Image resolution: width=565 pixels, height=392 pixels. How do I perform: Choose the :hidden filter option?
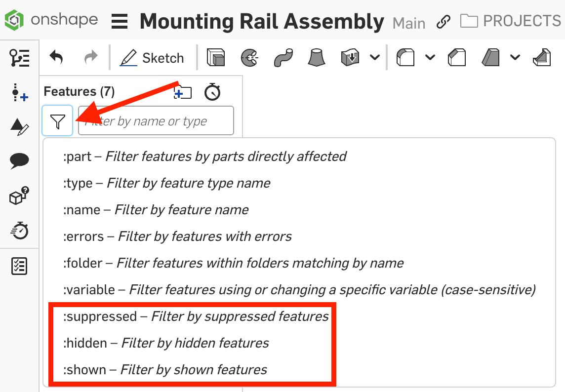click(x=166, y=343)
